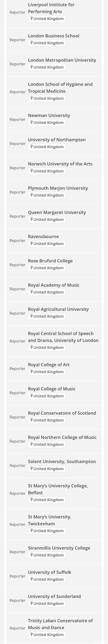This screenshot has width=108, height=644.
Task: Open the Royal Conservatoire of Scotland link
Action: click(62, 413)
